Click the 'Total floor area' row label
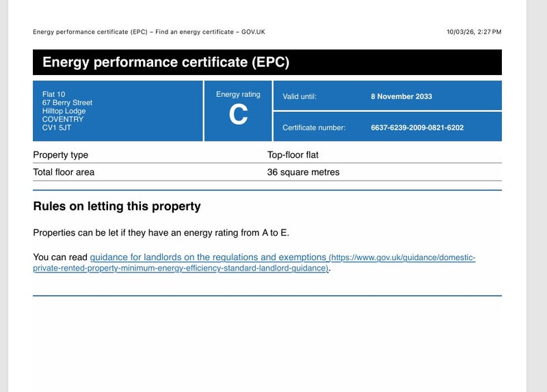 [x=64, y=172]
